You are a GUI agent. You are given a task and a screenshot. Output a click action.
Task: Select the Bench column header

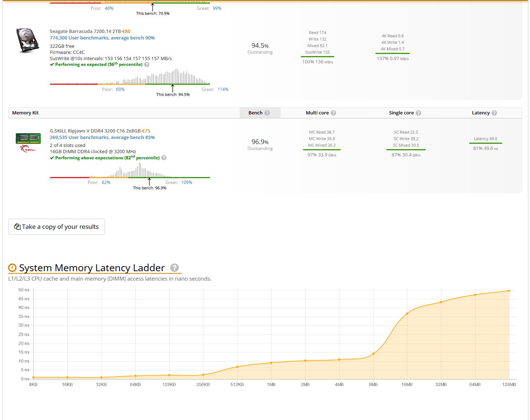[x=260, y=113]
